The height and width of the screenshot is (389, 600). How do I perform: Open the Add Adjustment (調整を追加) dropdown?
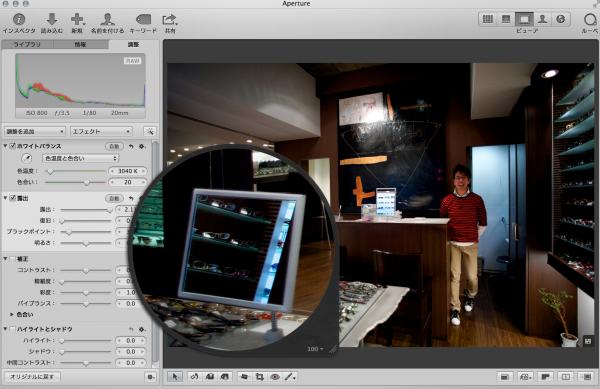[x=34, y=131]
